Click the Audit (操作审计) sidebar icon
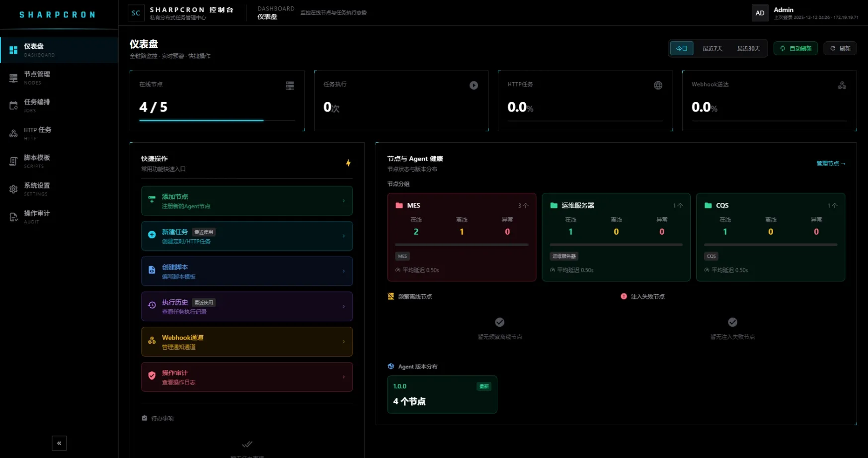This screenshot has height=458, width=868. click(x=13, y=217)
